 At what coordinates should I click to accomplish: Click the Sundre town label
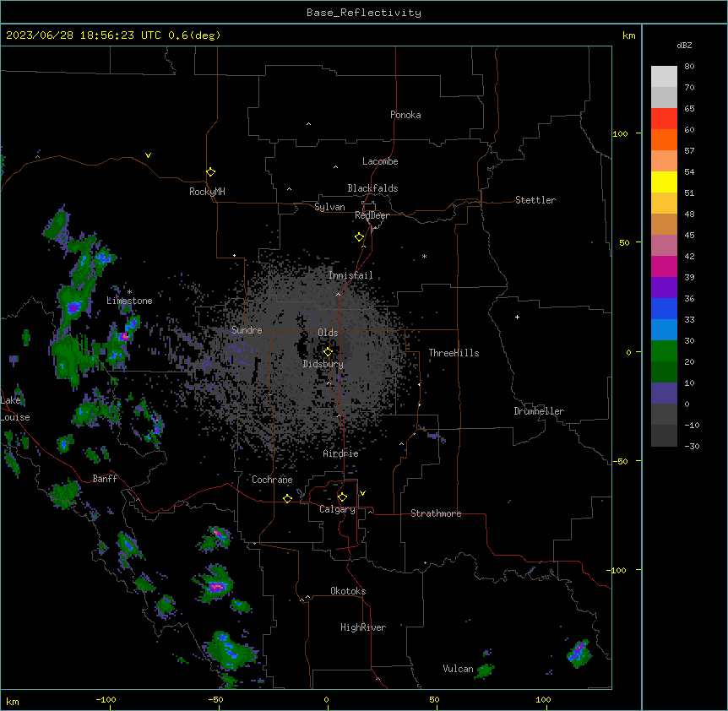click(x=247, y=330)
